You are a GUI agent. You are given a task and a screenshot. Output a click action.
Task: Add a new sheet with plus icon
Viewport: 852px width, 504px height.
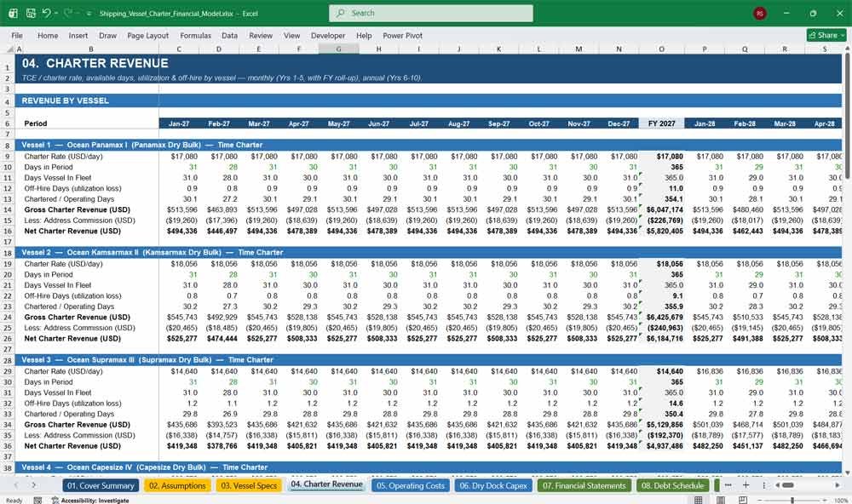[x=746, y=485]
